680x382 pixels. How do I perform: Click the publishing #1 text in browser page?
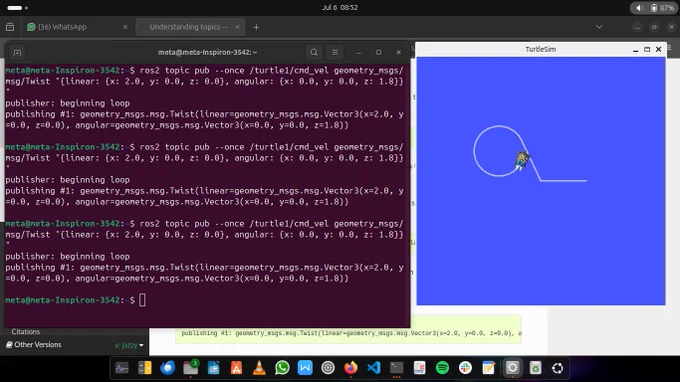point(351,333)
